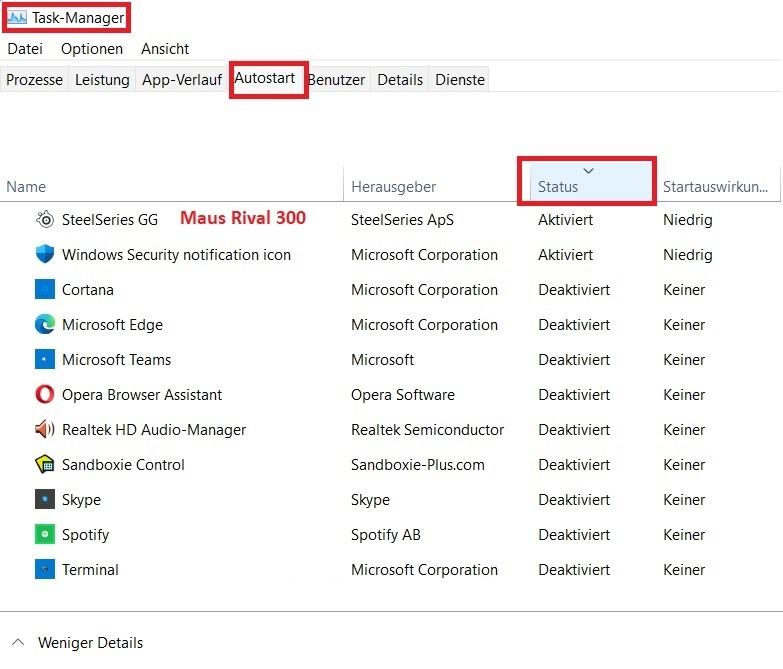Click Aktiviert status of SteelSeries GG
The height and width of the screenshot is (669, 783).
click(x=566, y=220)
